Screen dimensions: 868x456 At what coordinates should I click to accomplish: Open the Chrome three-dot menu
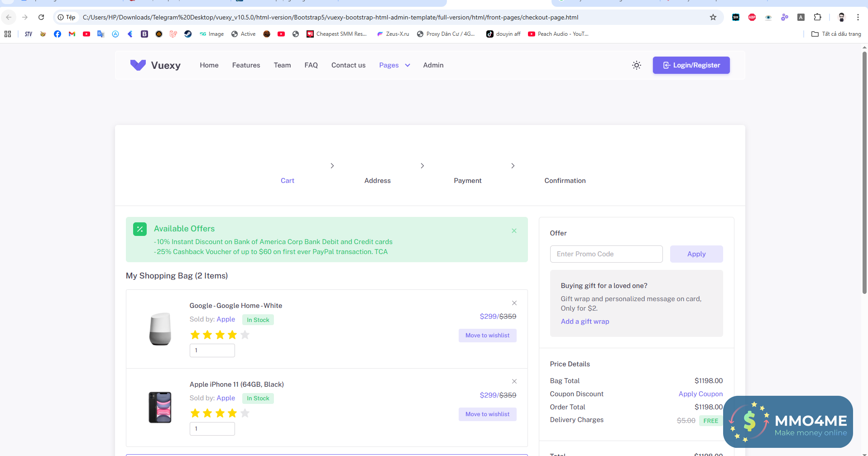(858, 17)
